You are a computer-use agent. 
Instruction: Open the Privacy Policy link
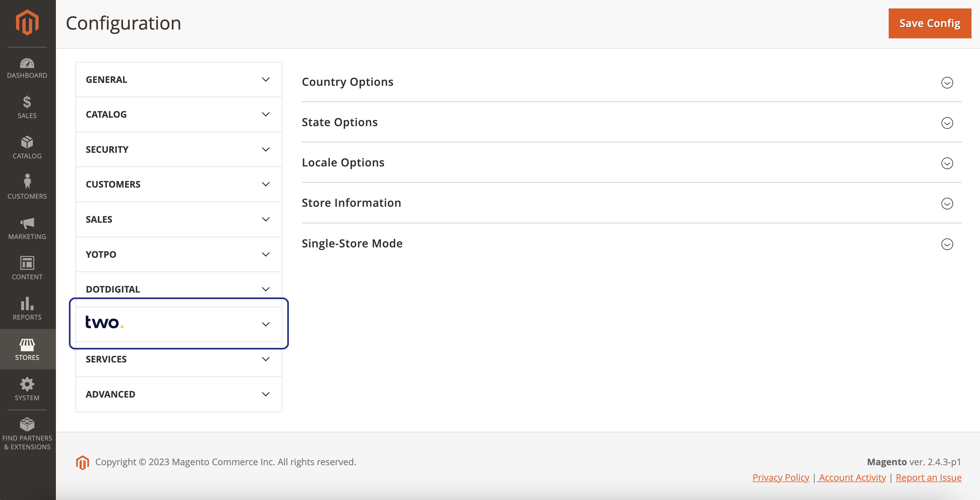(x=780, y=478)
